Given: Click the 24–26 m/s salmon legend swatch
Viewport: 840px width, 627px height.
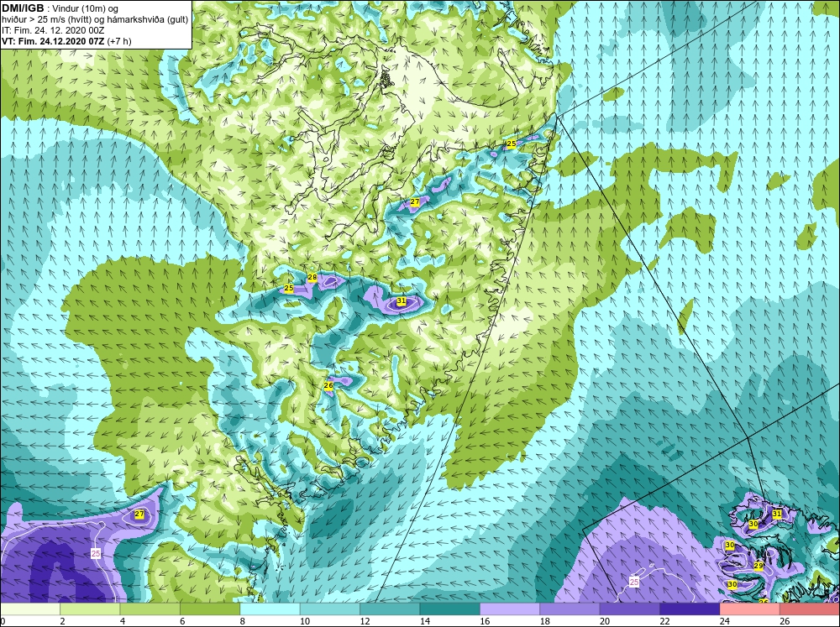Looking at the screenshot, I should click(750, 609).
